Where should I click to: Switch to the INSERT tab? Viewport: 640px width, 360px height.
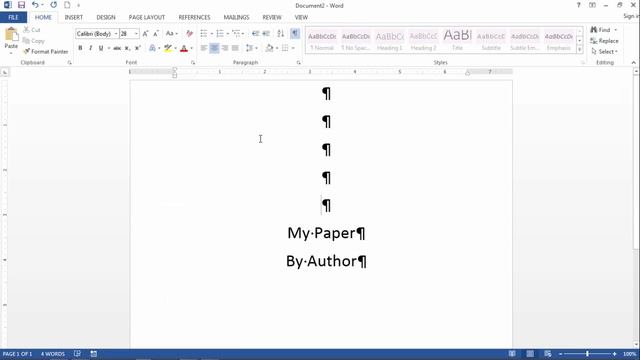73,17
